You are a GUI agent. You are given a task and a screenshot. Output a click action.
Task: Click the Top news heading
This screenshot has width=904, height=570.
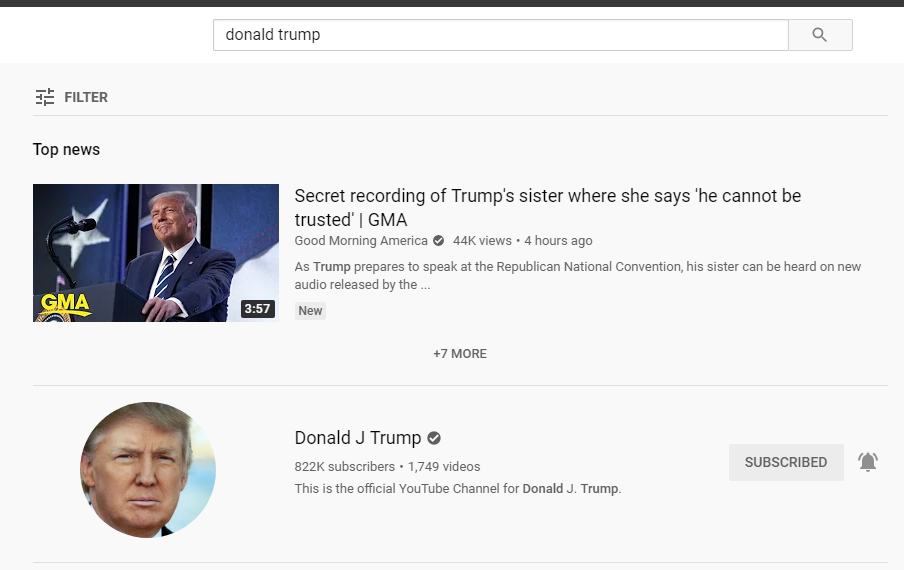click(66, 150)
